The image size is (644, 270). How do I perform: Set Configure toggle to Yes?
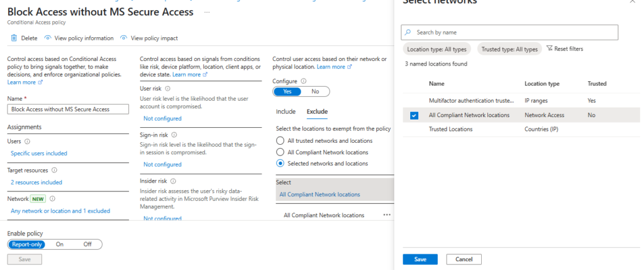pos(287,91)
